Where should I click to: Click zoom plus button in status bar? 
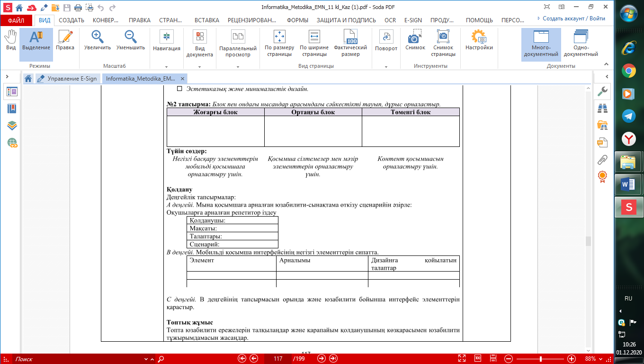571,358
